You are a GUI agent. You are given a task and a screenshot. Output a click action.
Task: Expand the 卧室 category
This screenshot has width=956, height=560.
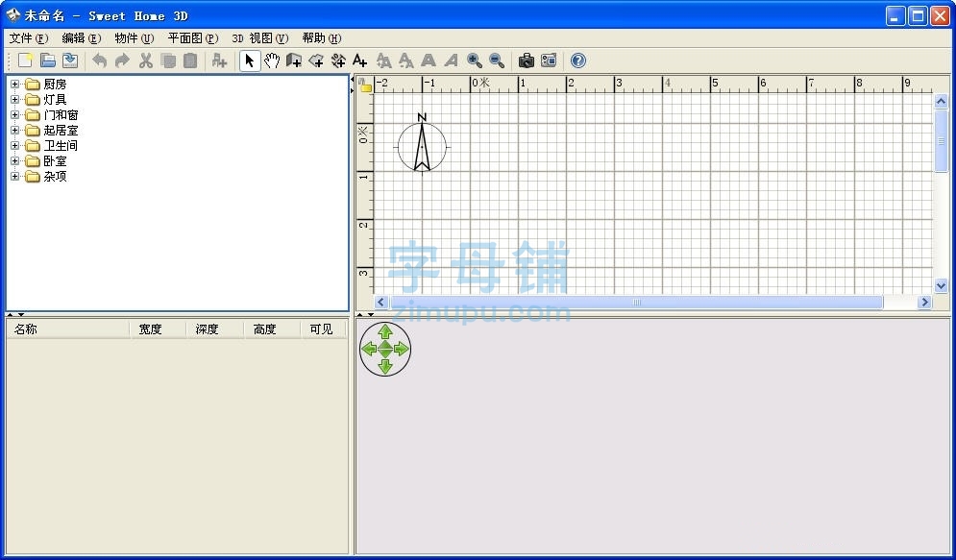14,160
